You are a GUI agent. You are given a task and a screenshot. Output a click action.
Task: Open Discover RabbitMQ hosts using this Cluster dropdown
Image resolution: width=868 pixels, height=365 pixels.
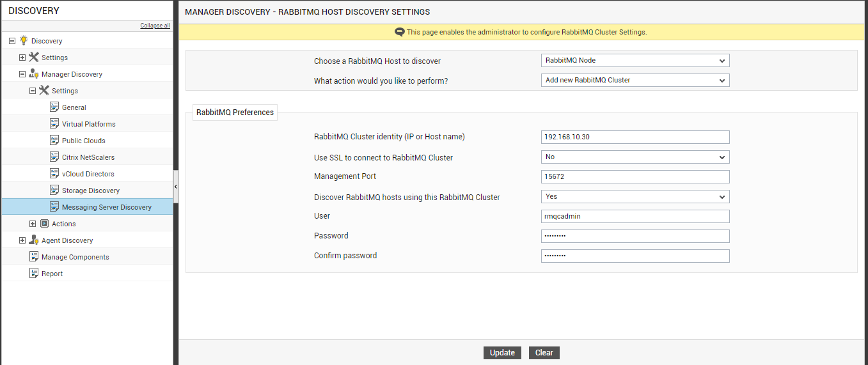tap(635, 197)
